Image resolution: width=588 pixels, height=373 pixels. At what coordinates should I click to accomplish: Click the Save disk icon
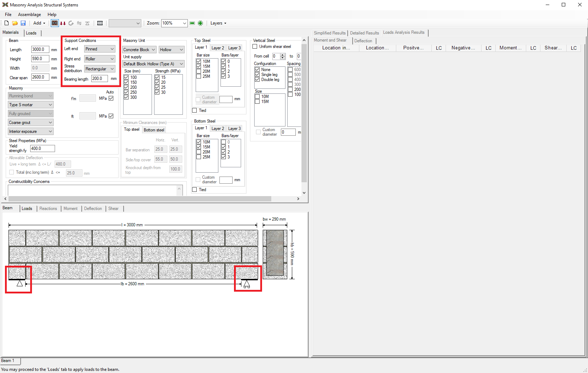tap(23, 23)
